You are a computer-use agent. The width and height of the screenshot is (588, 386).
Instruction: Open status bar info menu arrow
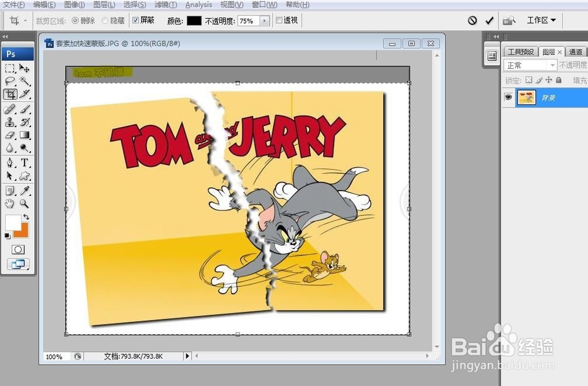point(187,356)
